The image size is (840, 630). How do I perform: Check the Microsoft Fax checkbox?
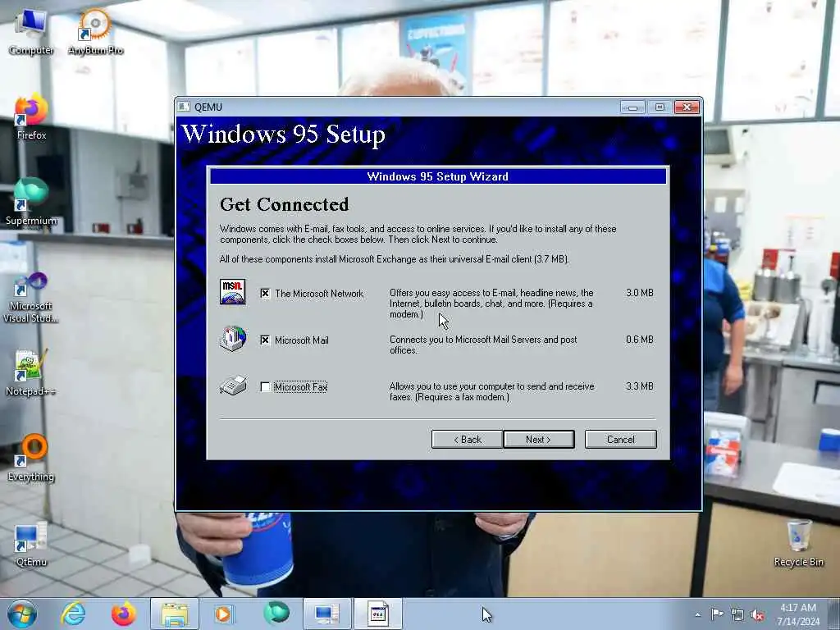[265, 387]
